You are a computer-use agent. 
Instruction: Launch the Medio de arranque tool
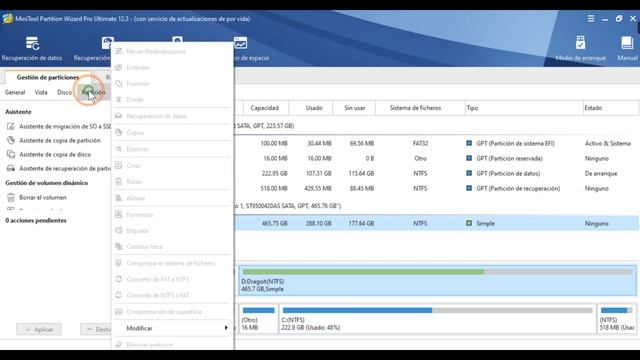[580, 48]
